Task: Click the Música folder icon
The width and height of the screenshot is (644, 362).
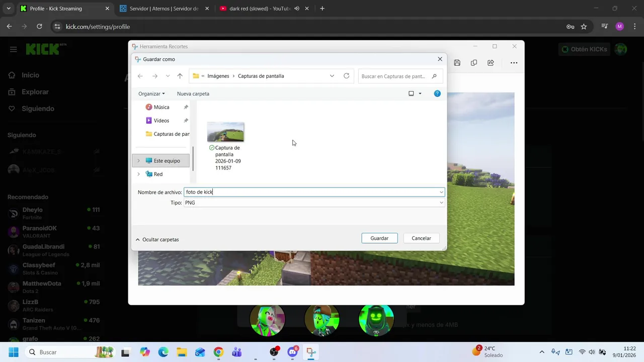Action: click(x=148, y=107)
